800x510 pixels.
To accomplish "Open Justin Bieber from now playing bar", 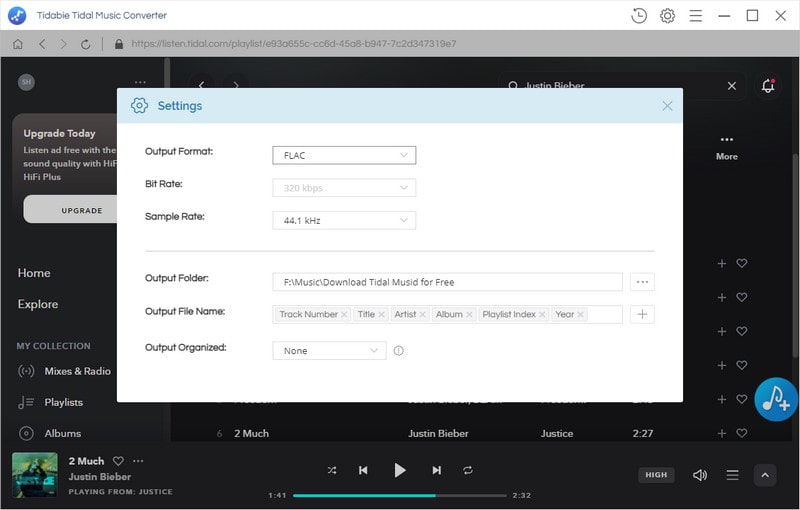I will point(100,477).
